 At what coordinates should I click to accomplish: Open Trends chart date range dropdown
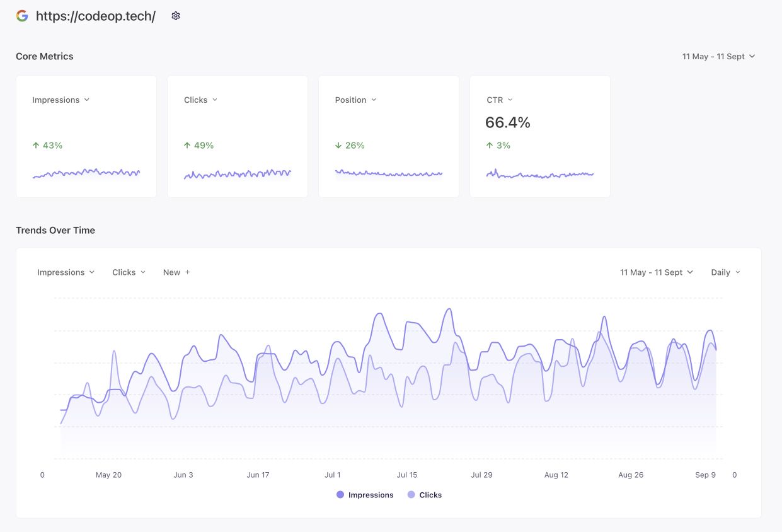[657, 272]
